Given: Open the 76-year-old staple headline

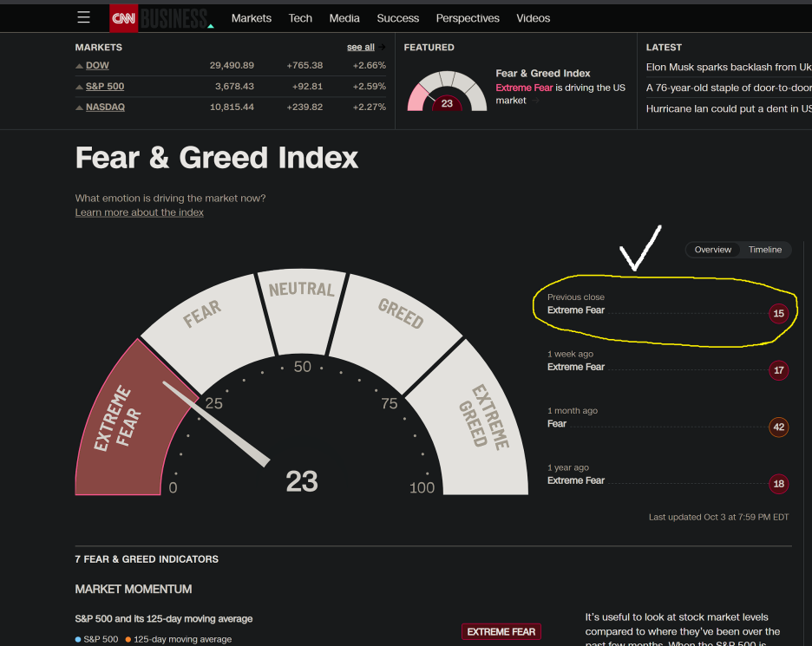Looking at the screenshot, I should pos(729,88).
